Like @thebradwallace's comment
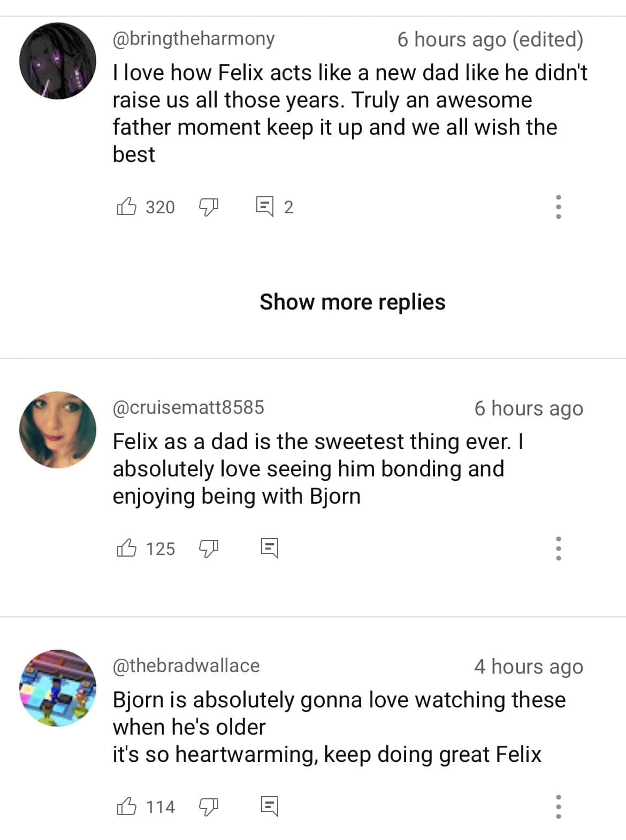 [x=127, y=806]
